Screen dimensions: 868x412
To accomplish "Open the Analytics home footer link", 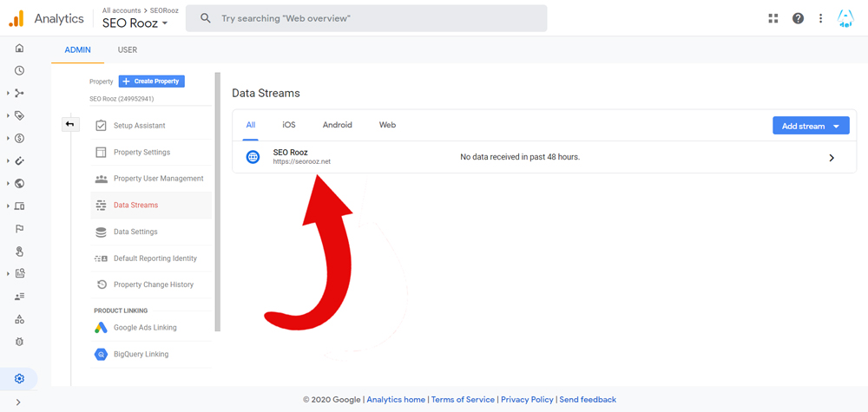I will 396,399.
